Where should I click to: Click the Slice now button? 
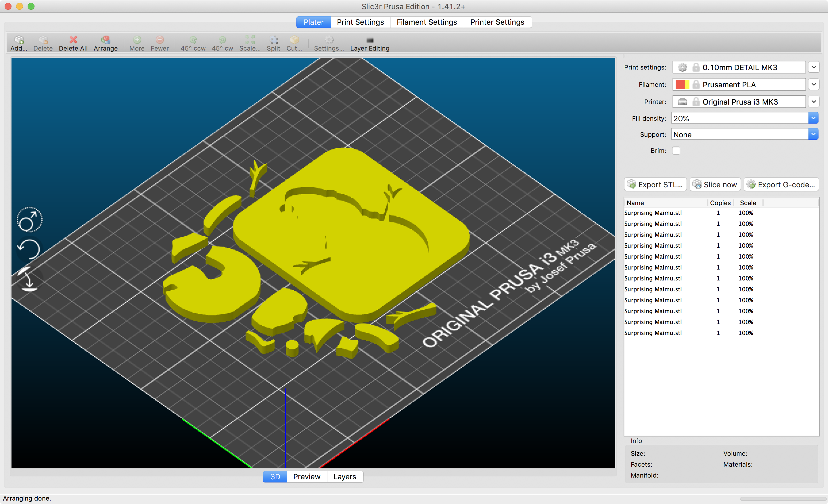[715, 185]
